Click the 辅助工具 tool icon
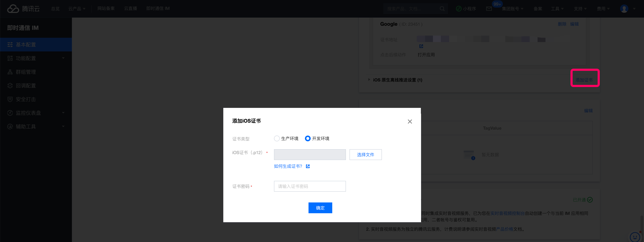The image size is (644, 242). tap(10, 127)
